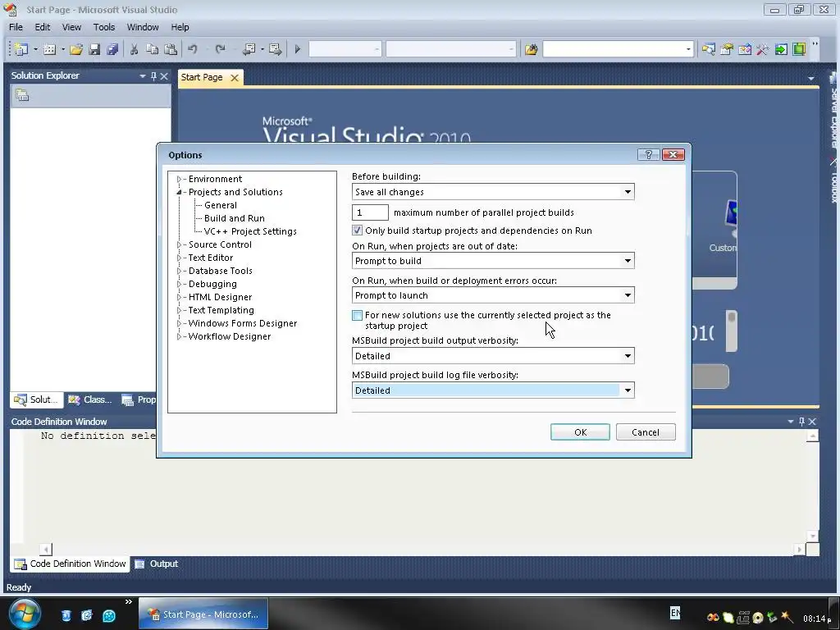Open Properties Window from the toolbar icon
Viewport: 840px width, 630px height.
[x=727, y=49]
